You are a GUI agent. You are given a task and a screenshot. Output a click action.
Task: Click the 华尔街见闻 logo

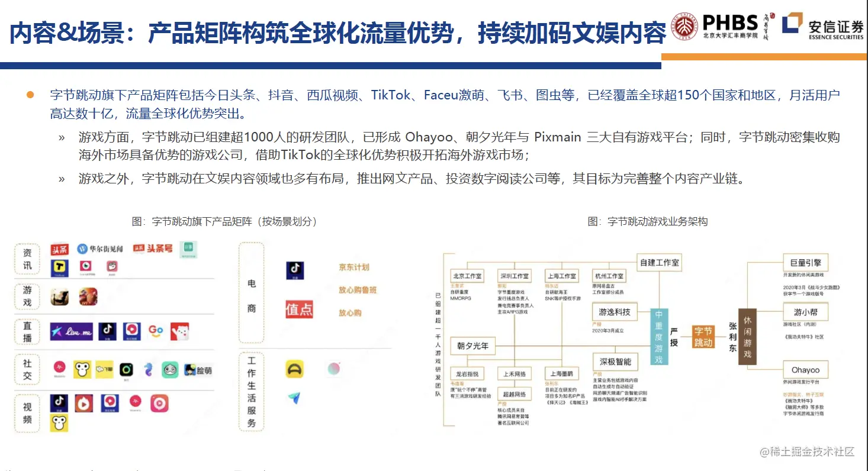[100, 250]
